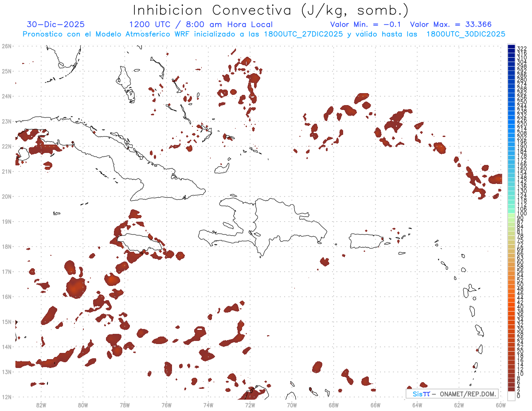
Task: Click the 15N latitude label
Action: [x=7, y=321]
